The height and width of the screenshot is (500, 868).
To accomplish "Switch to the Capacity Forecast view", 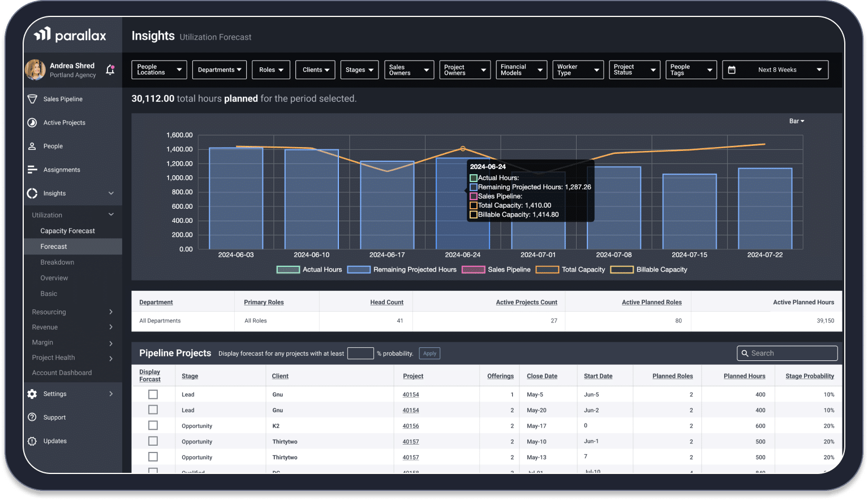I will 67,230.
